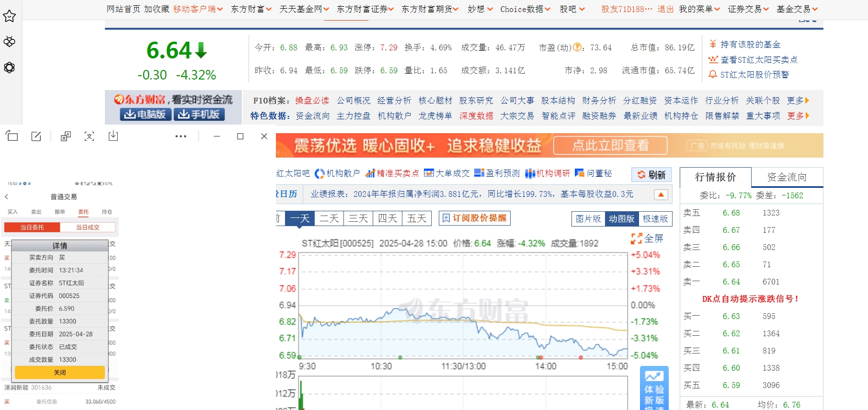The width and height of the screenshot is (868, 410).
Task: Click the 机构调研 icon
Action: [x=530, y=173]
